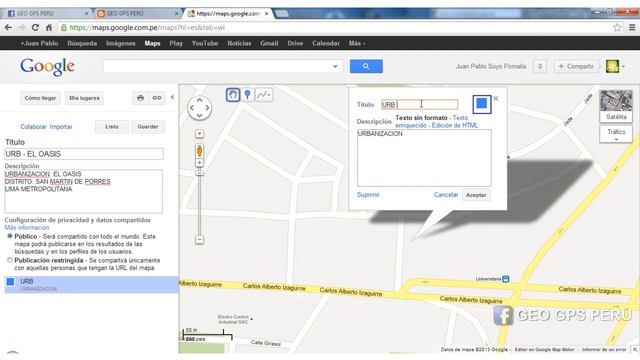Open browser home page icon
Screen dimensions: 640x360
(x=49, y=27)
